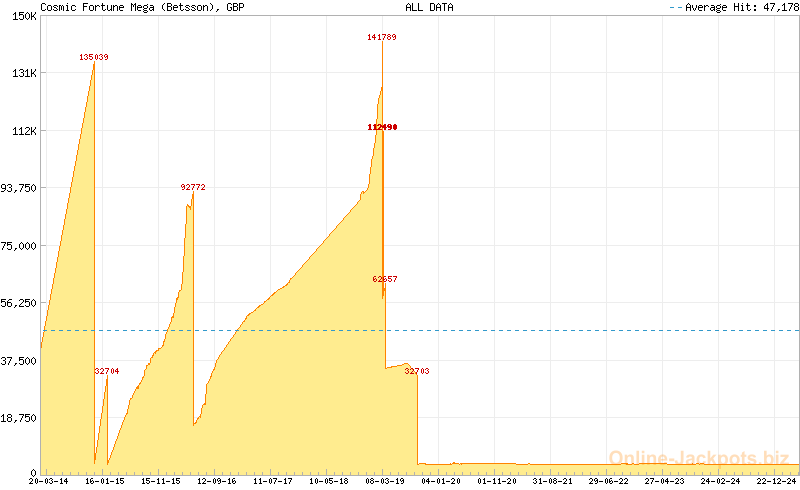Click the 18,750 y-axis label

(19, 418)
